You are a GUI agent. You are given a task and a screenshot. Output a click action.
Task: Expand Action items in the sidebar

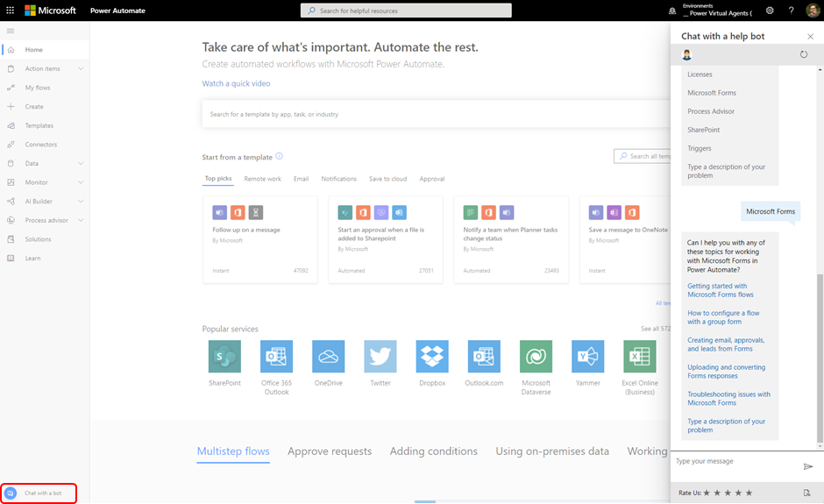(81, 69)
